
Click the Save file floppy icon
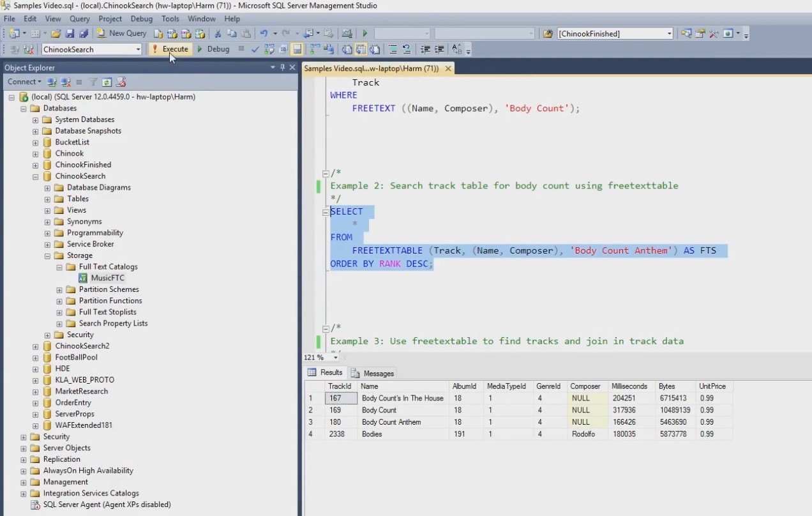pyautogui.click(x=70, y=33)
